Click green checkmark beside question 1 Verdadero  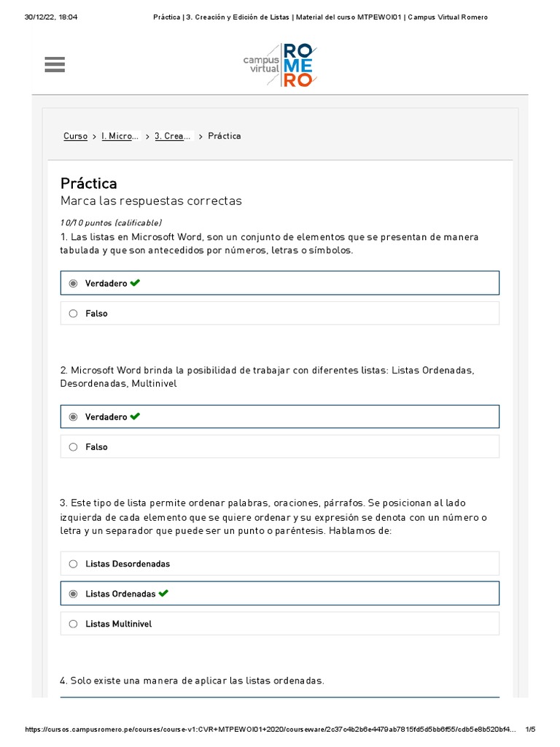tap(135, 283)
